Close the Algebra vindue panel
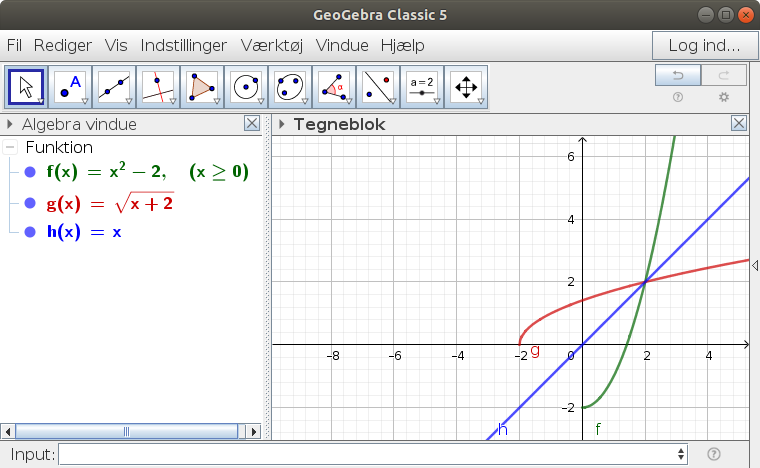 [x=252, y=124]
